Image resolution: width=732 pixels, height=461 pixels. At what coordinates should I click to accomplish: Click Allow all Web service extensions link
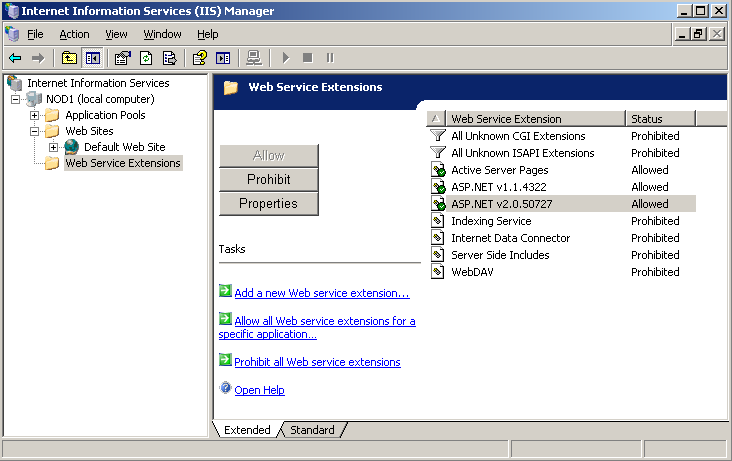click(x=317, y=327)
